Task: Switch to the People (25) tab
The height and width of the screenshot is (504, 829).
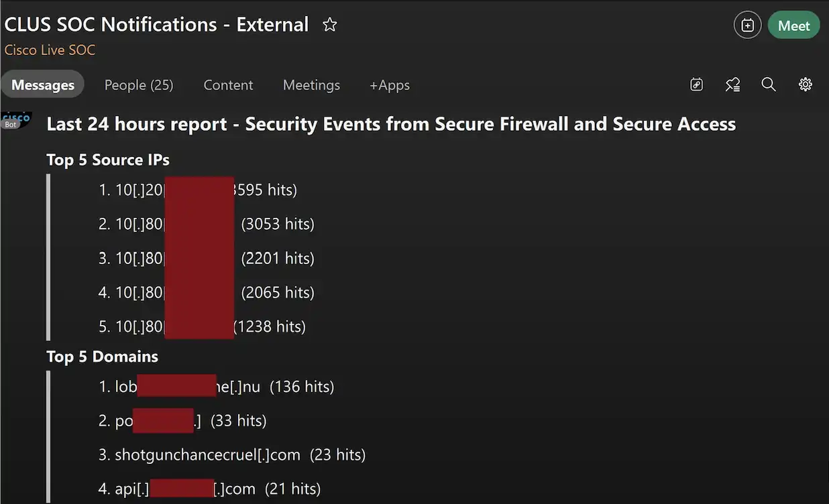Action: click(x=138, y=85)
